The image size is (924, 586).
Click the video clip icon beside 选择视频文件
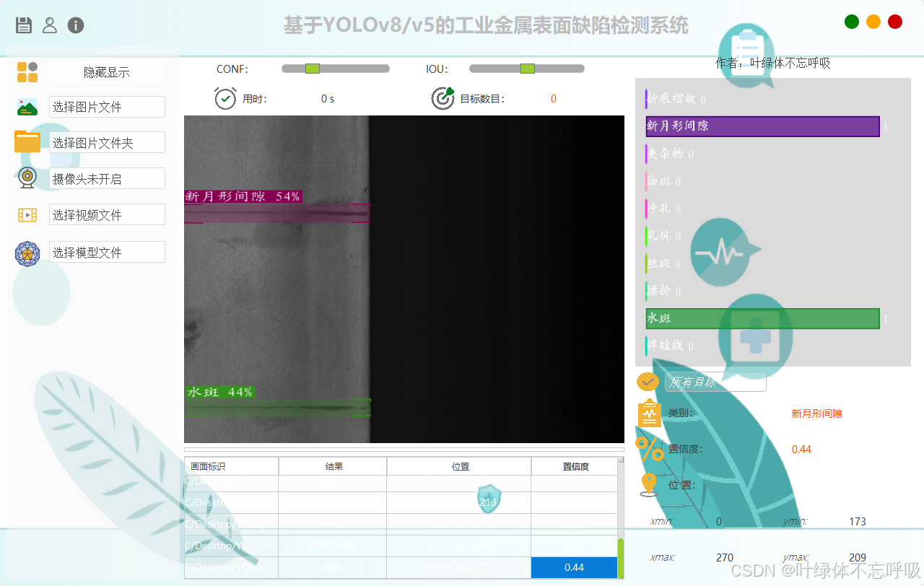[x=27, y=214]
